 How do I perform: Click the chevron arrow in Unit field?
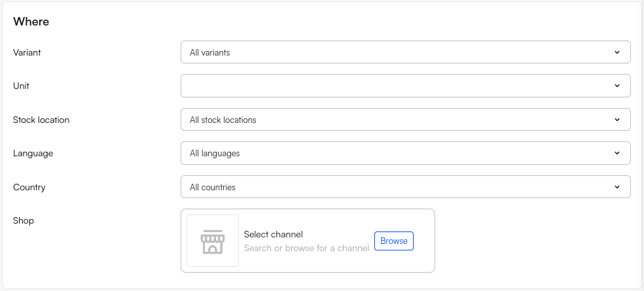[x=617, y=86]
